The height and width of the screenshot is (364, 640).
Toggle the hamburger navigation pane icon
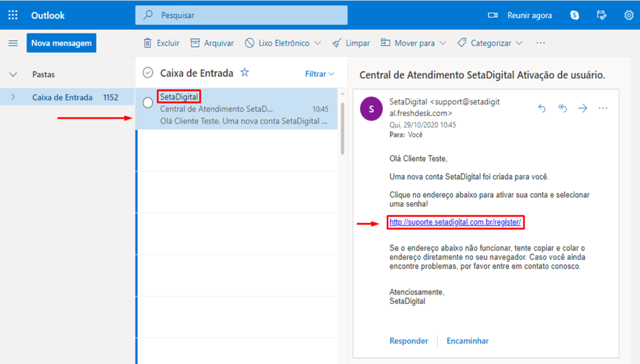pyautogui.click(x=13, y=43)
